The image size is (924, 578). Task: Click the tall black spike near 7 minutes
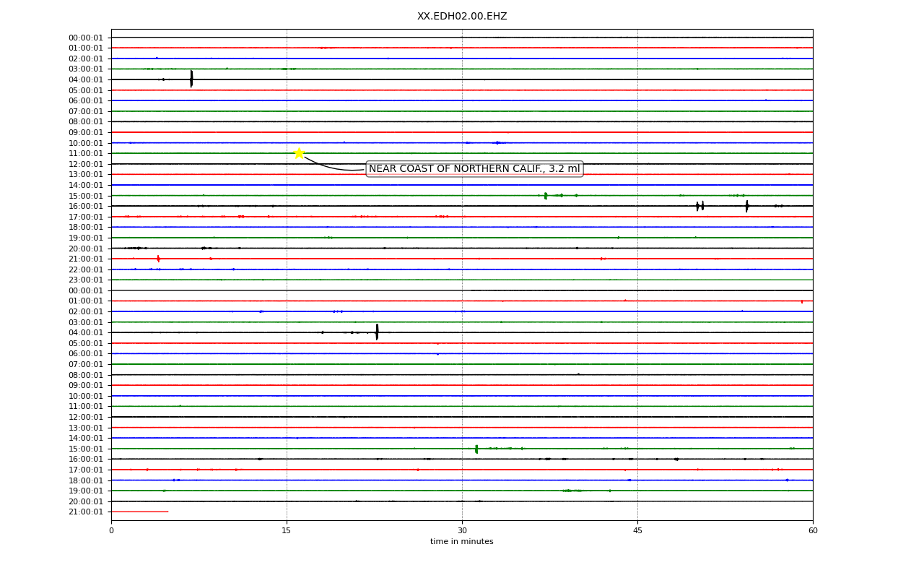click(191, 79)
